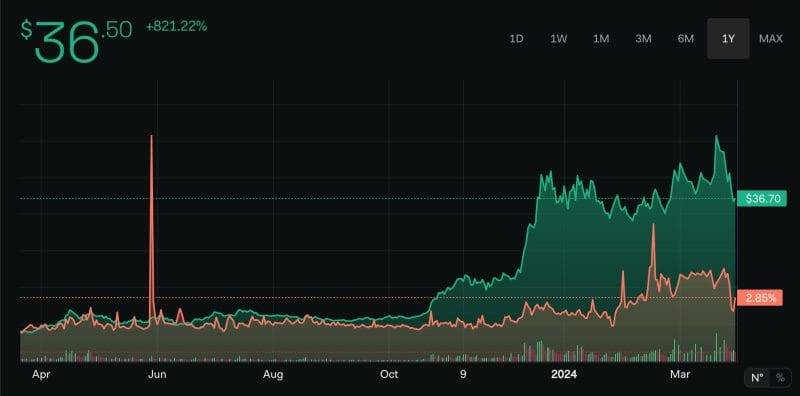Switch chart to 1M range

point(601,39)
